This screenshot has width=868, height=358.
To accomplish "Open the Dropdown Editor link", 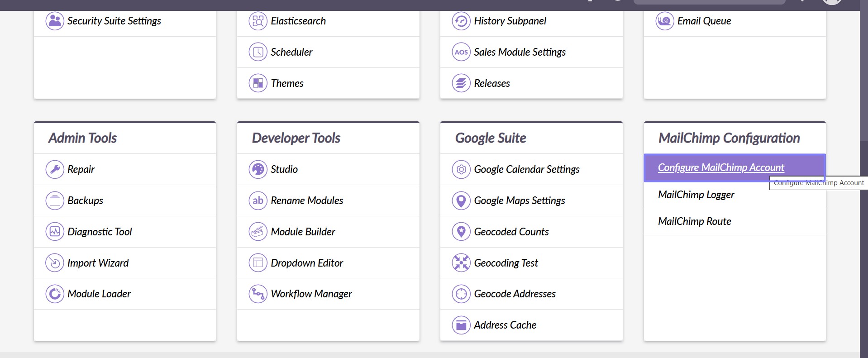I will [x=307, y=263].
